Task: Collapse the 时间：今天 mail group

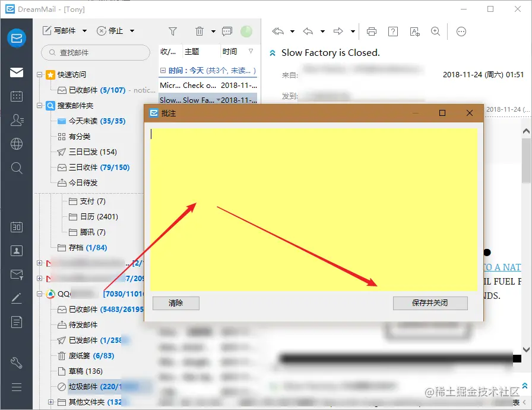Action: tap(163, 70)
